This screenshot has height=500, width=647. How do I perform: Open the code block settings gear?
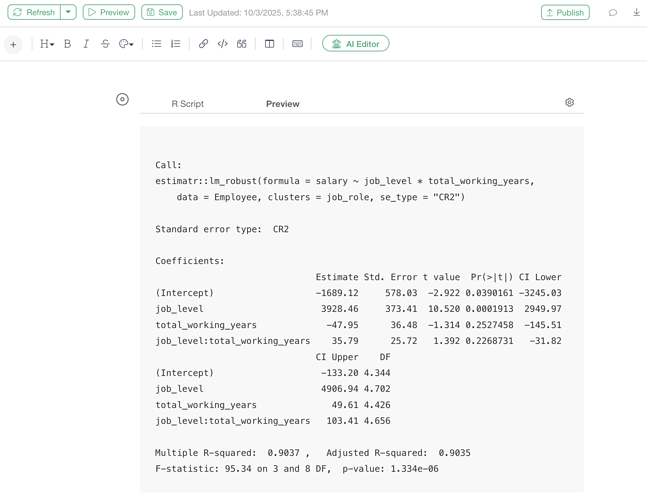tap(569, 103)
